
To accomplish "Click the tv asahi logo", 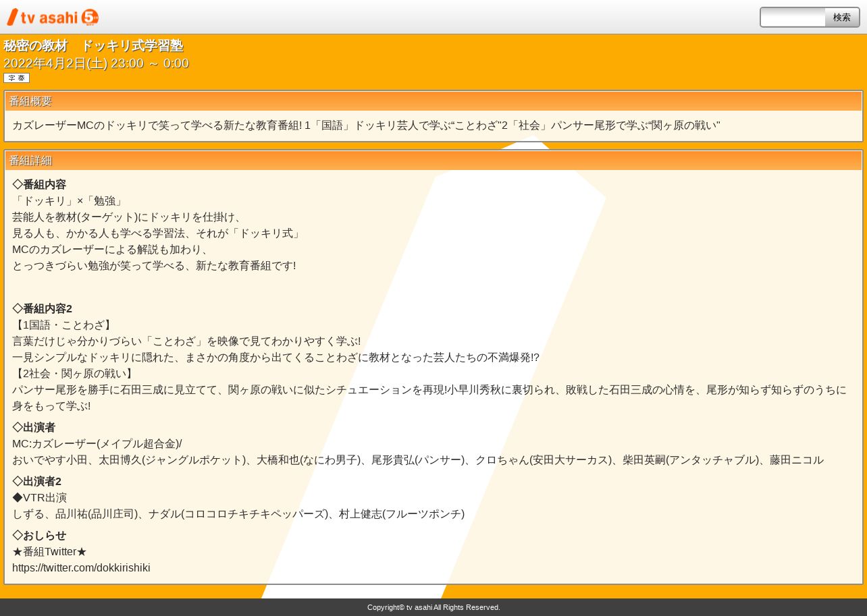I will coord(53,18).
